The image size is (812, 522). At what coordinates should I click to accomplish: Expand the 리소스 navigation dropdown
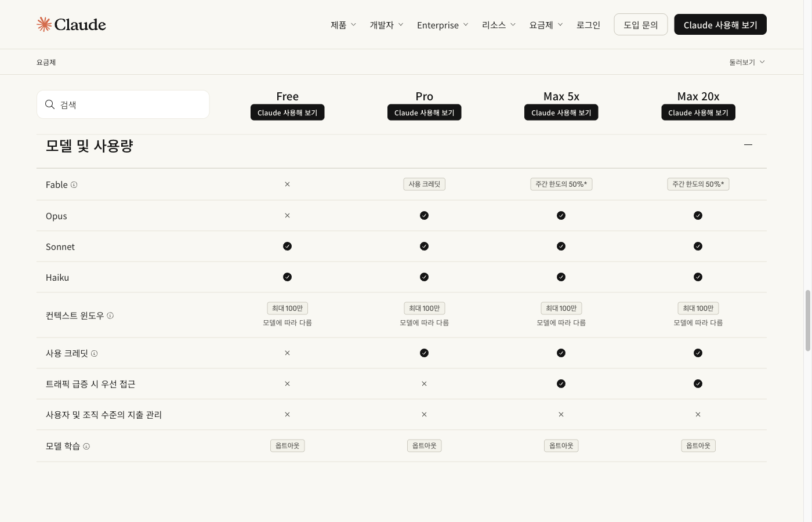coord(499,25)
